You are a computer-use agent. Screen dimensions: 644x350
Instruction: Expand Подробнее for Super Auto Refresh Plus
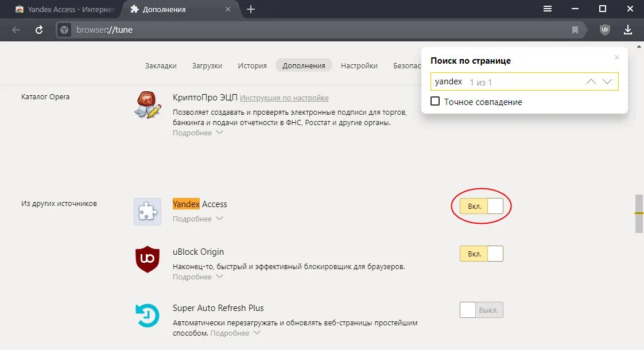[235, 333]
